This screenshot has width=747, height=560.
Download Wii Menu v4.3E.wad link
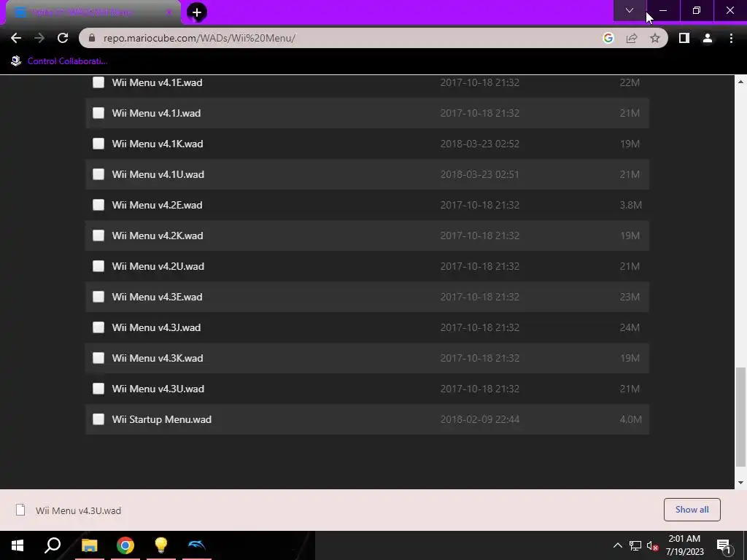(158, 297)
